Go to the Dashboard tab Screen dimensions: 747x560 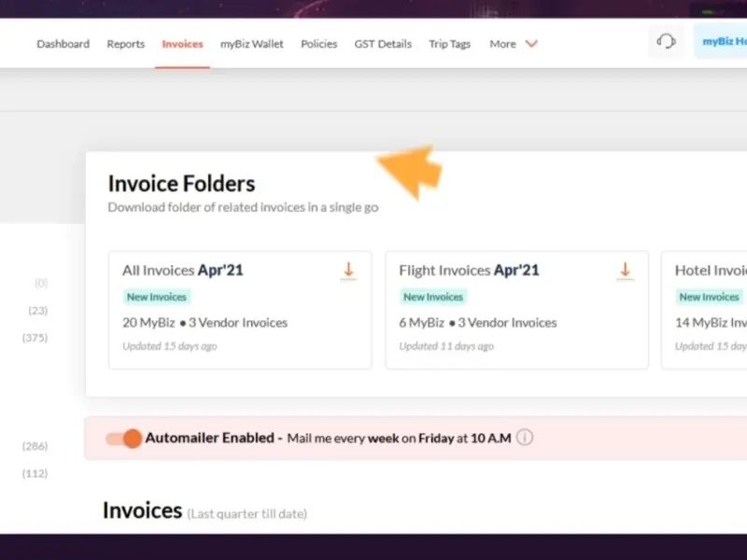[x=63, y=44]
